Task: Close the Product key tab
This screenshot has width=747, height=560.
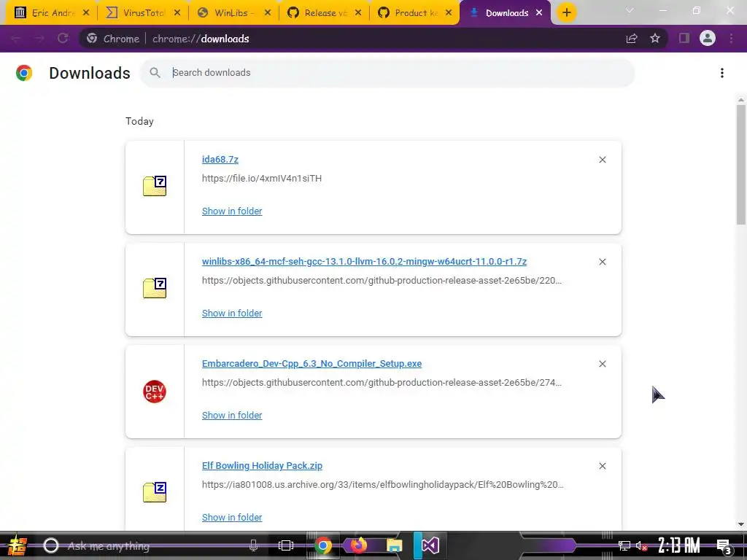Action: 449,13
